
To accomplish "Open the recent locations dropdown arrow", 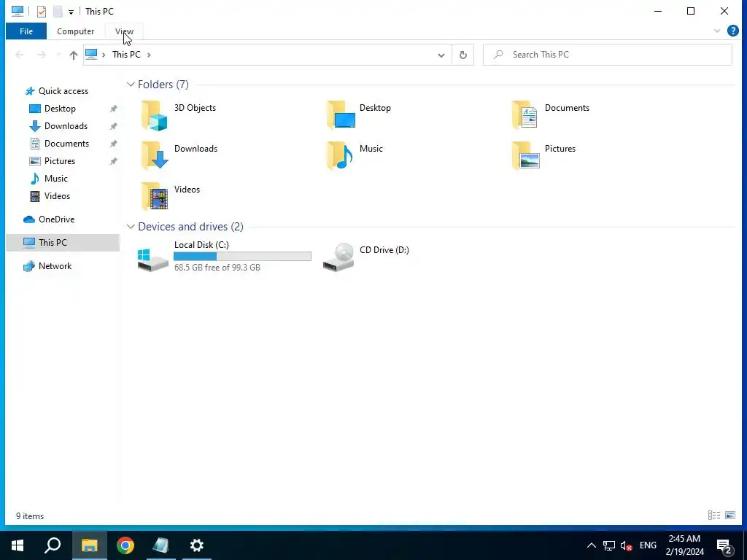I will coord(58,55).
